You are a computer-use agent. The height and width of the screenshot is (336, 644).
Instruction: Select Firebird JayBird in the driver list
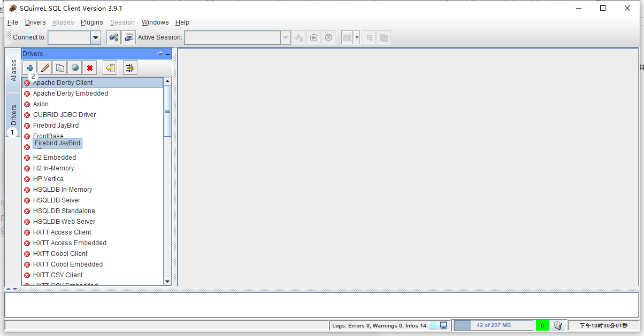click(x=93, y=126)
